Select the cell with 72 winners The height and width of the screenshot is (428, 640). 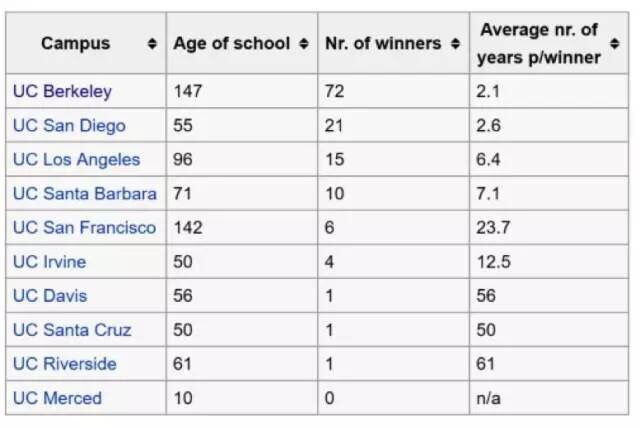click(x=393, y=91)
